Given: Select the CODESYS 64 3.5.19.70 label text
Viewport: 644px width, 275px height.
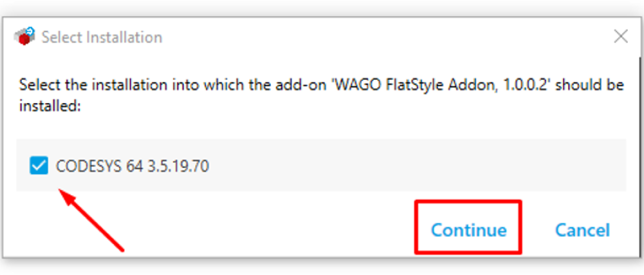Looking at the screenshot, I should tap(132, 166).
